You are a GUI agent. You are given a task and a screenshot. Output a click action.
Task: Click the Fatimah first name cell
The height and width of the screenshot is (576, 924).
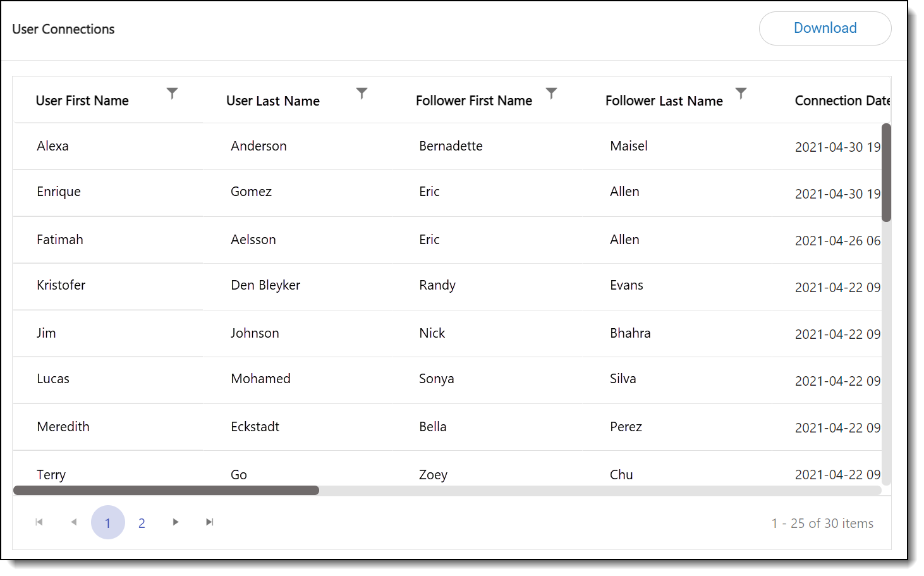point(60,240)
